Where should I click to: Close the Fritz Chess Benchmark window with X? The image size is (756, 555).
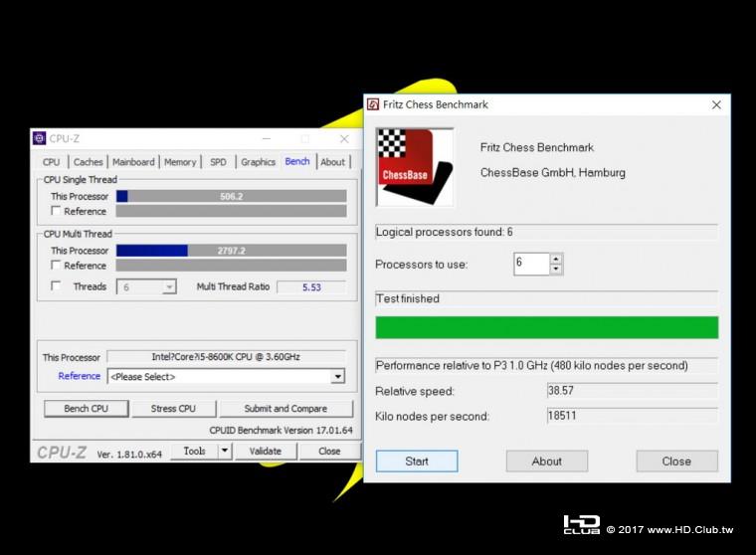[716, 104]
